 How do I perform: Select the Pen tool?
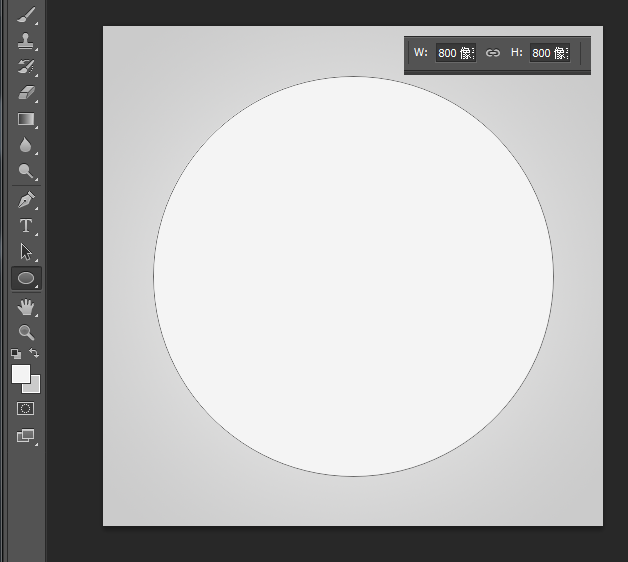click(26, 200)
